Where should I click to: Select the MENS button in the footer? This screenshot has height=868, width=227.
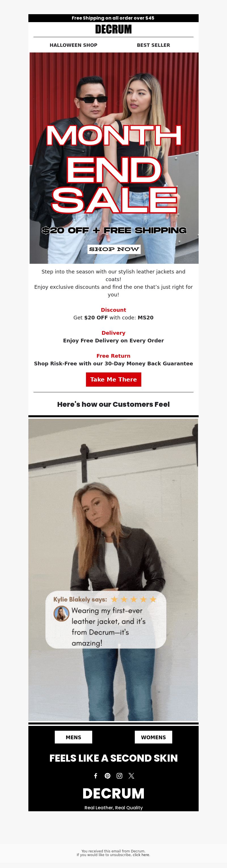coord(73,737)
